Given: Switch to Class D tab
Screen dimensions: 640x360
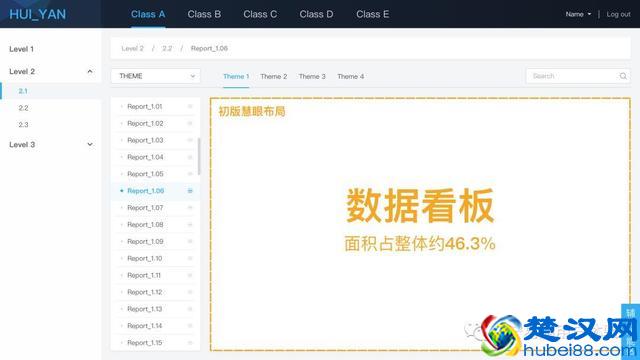Looking at the screenshot, I should coord(316,14).
